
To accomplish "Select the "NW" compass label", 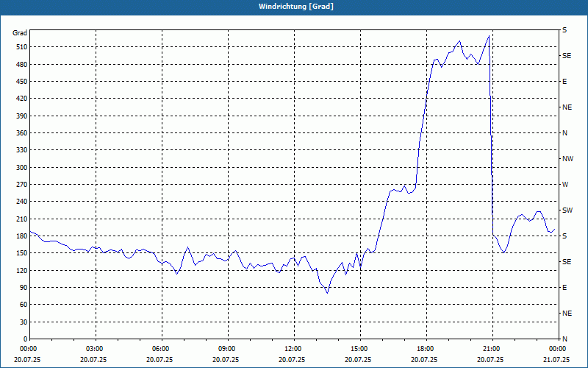I will coord(567,159).
